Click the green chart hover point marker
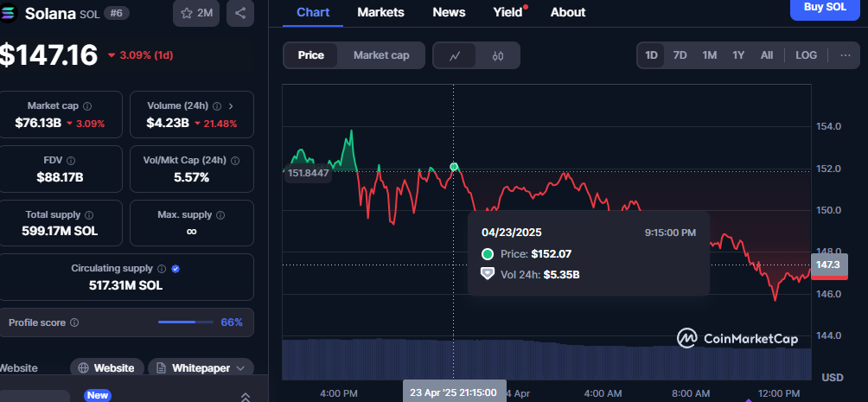Image resolution: width=868 pixels, height=402 pixels. pos(454,167)
